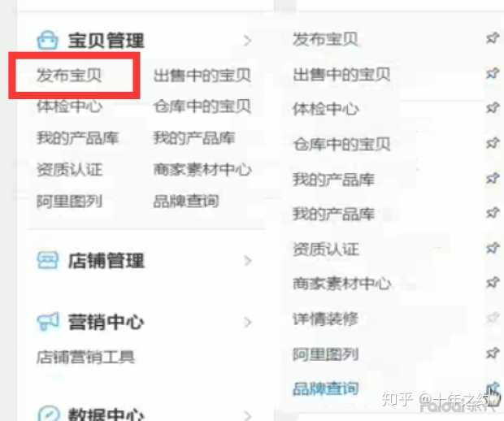Screen dimensions: 504x421
Task: Click the pushpin icon next to 阿里图列
Action: point(493,353)
